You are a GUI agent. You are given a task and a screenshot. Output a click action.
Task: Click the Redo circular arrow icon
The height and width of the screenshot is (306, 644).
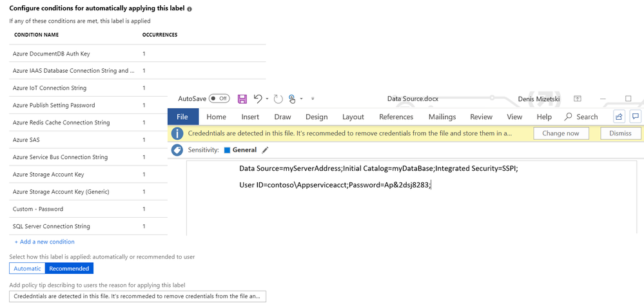278,99
